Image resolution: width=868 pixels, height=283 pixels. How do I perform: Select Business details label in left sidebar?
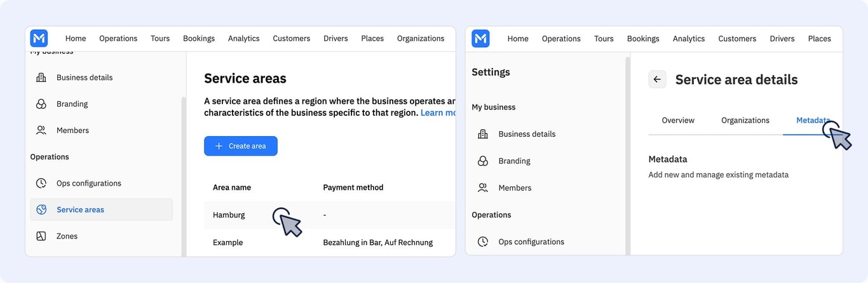pyautogui.click(x=85, y=78)
